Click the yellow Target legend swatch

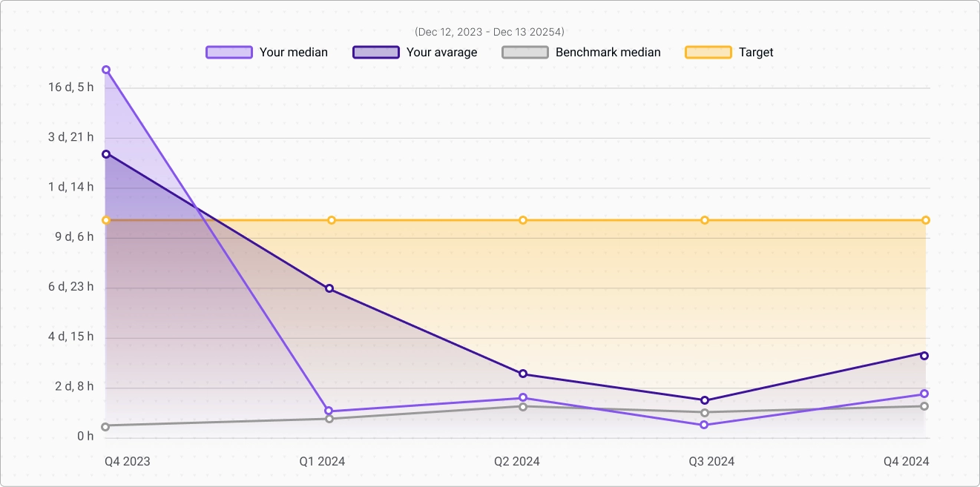708,52
